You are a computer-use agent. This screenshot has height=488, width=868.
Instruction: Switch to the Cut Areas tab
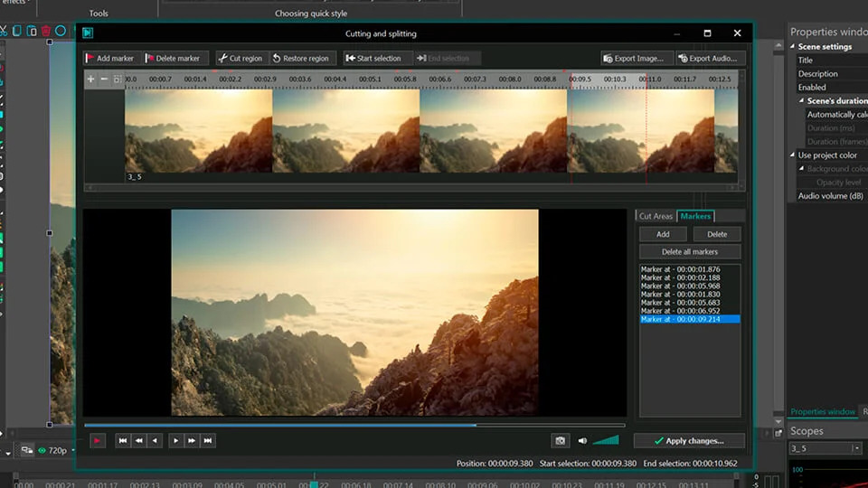point(656,216)
